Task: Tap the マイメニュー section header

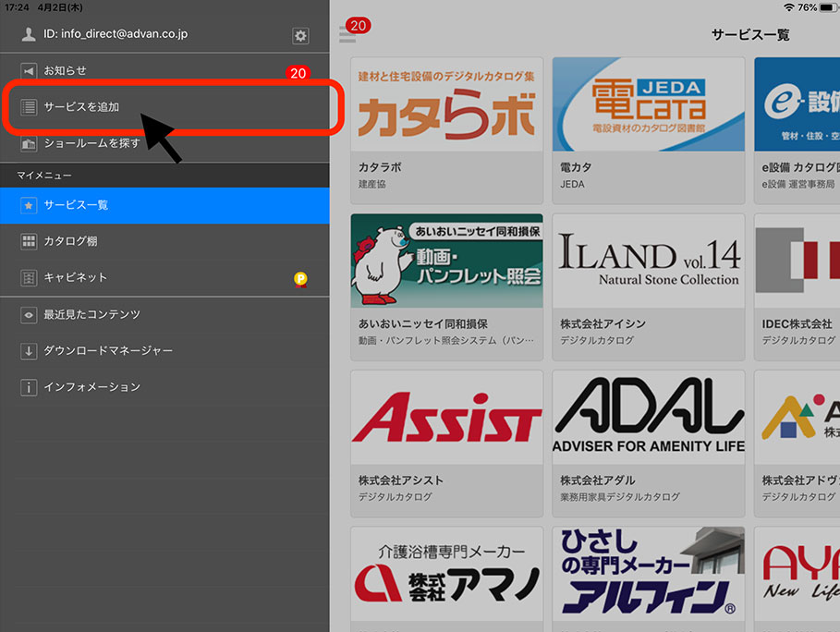Action: (x=165, y=176)
